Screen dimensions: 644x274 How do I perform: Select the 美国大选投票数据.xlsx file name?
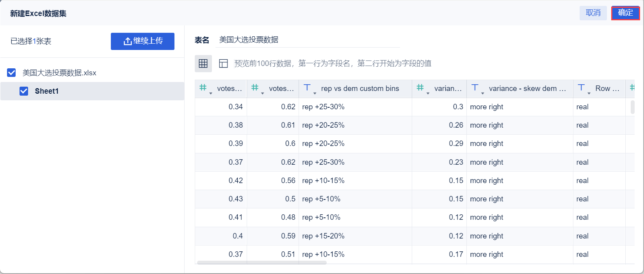pos(59,73)
